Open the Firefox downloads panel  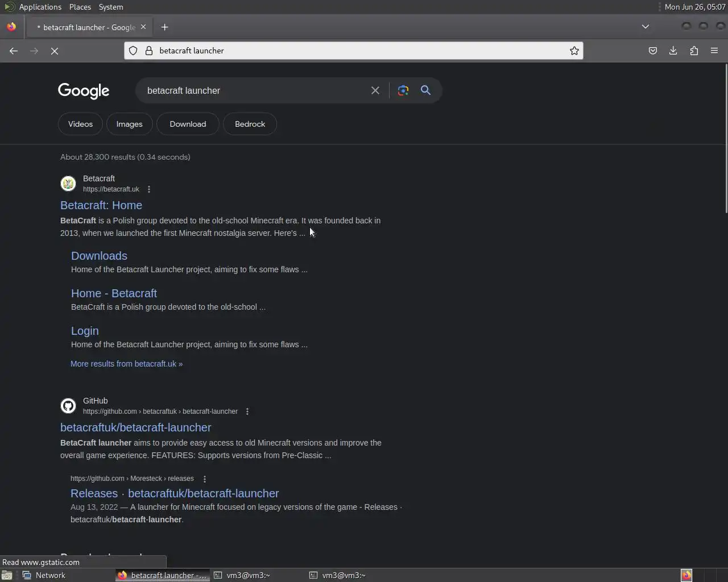(x=673, y=51)
